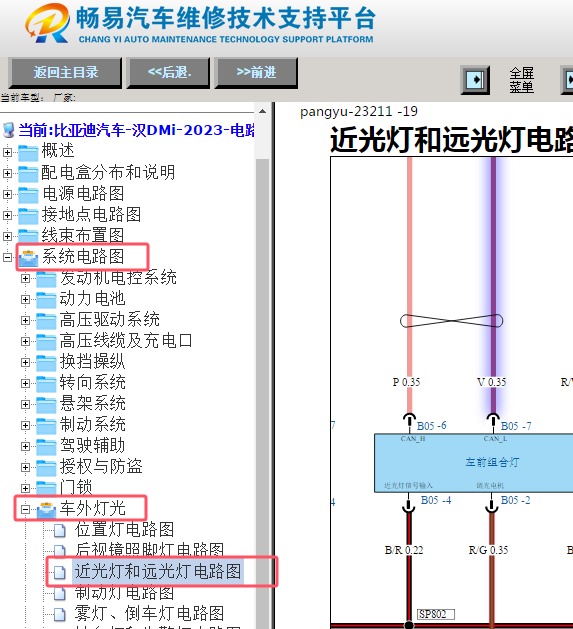The width and height of the screenshot is (573, 629).
Task: Select the 驾驶辅助 tree item
Action: [93, 445]
